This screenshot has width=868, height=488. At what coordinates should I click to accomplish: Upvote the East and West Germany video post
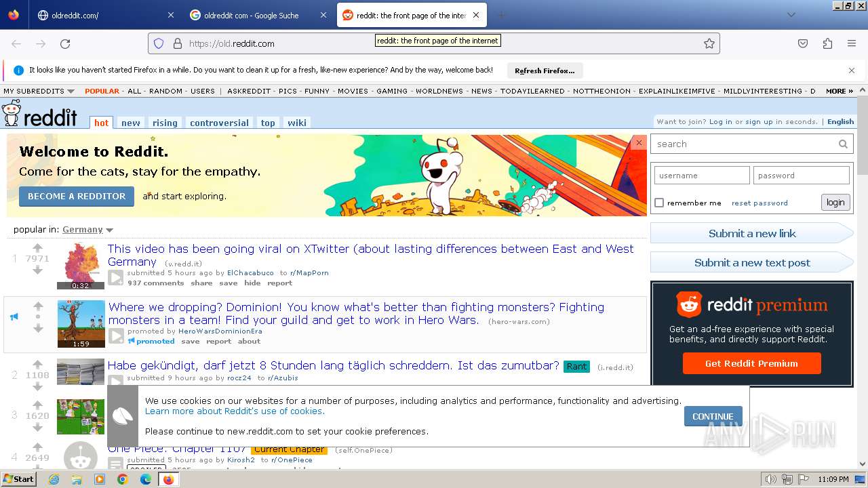[x=38, y=248]
